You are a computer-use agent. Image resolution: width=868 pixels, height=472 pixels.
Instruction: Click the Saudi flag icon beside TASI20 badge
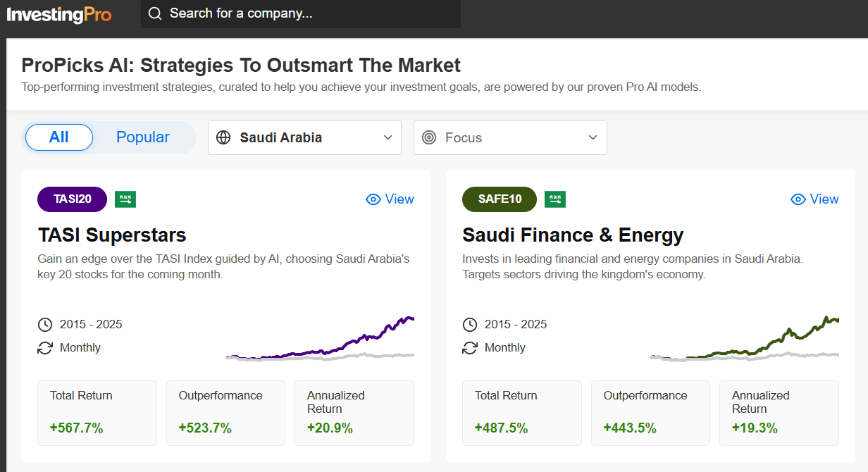(125, 199)
